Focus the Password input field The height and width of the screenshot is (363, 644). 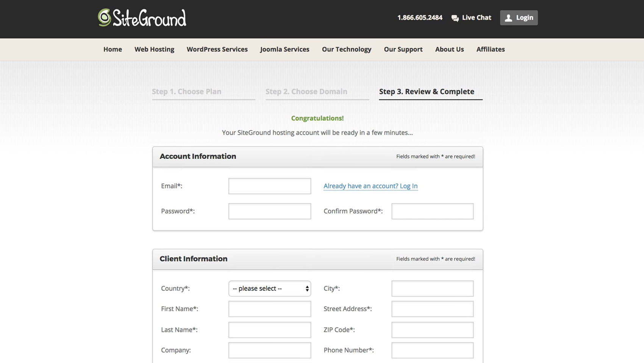pos(270,211)
